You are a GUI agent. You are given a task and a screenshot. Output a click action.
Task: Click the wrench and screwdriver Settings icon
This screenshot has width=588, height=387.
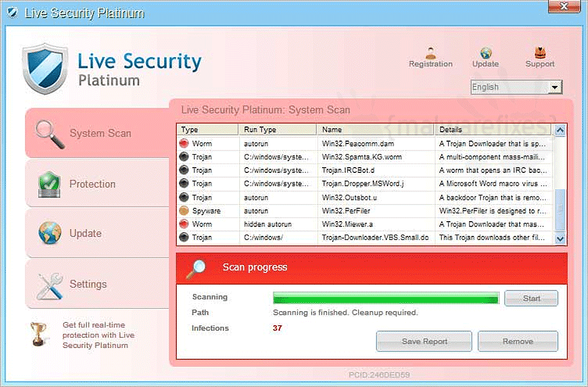(x=50, y=285)
